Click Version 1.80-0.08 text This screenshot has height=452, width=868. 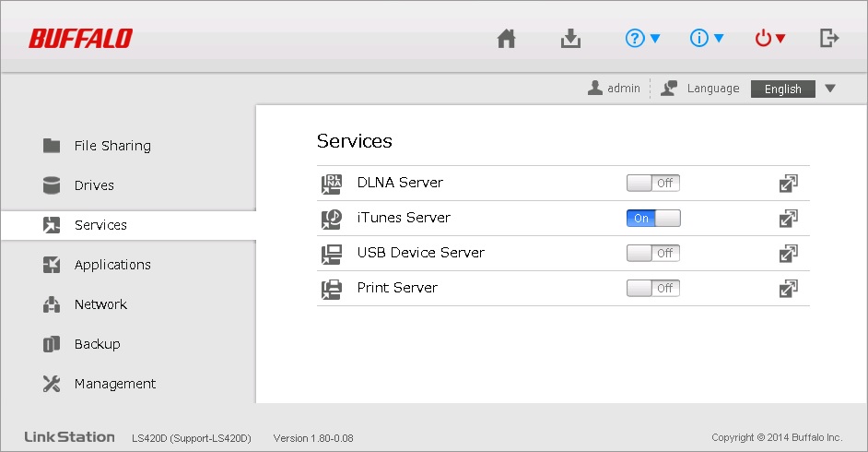[313, 438]
